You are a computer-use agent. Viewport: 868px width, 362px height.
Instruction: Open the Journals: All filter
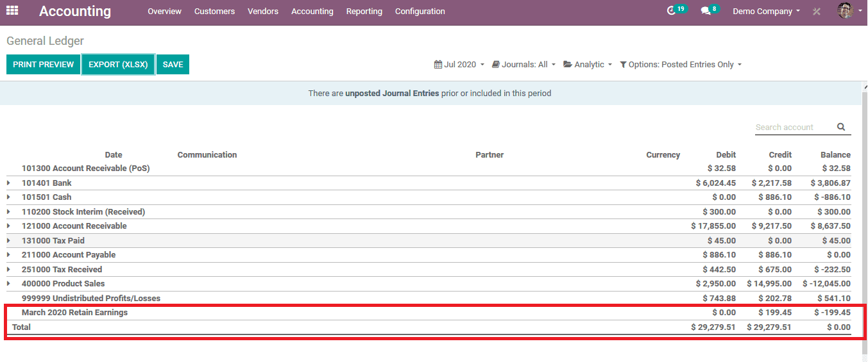click(x=523, y=65)
